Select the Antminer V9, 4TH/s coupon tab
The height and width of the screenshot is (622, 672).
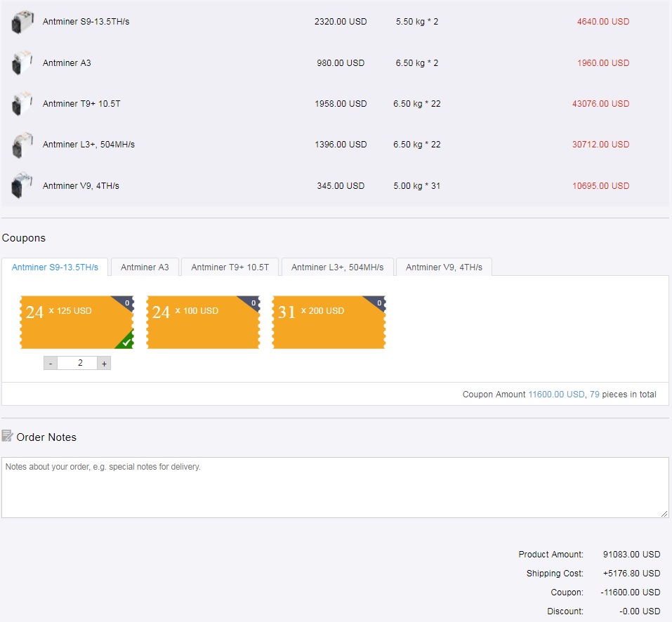(x=444, y=267)
